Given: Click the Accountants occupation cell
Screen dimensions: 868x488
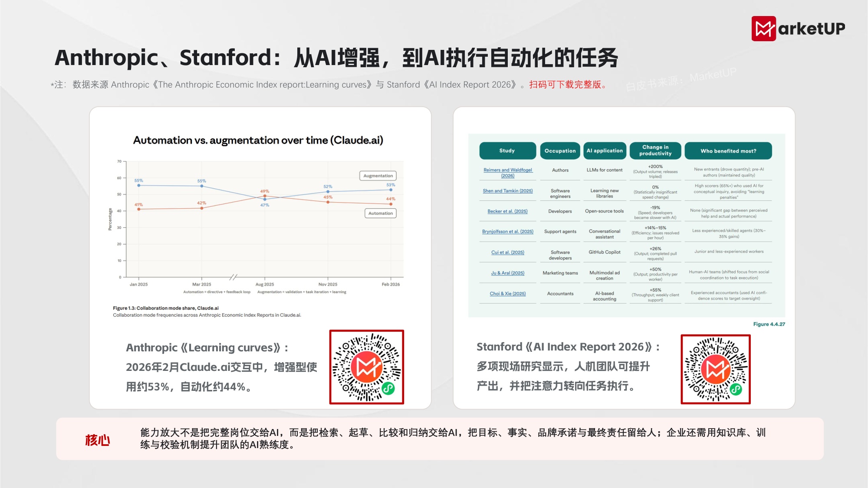Looking at the screenshot, I should [560, 294].
